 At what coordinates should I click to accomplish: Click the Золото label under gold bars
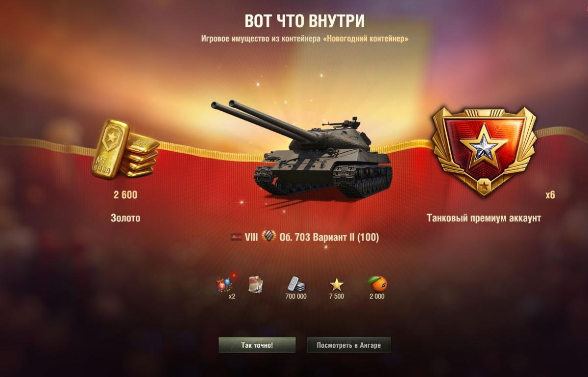125,218
